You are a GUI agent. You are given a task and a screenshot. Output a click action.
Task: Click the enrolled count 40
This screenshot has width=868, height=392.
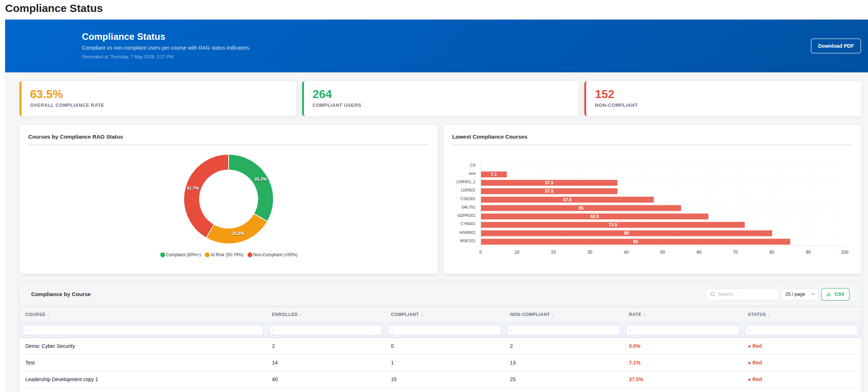point(275,379)
